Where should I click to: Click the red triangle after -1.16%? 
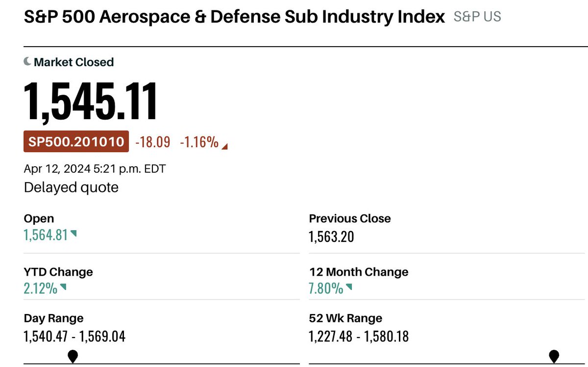[224, 146]
